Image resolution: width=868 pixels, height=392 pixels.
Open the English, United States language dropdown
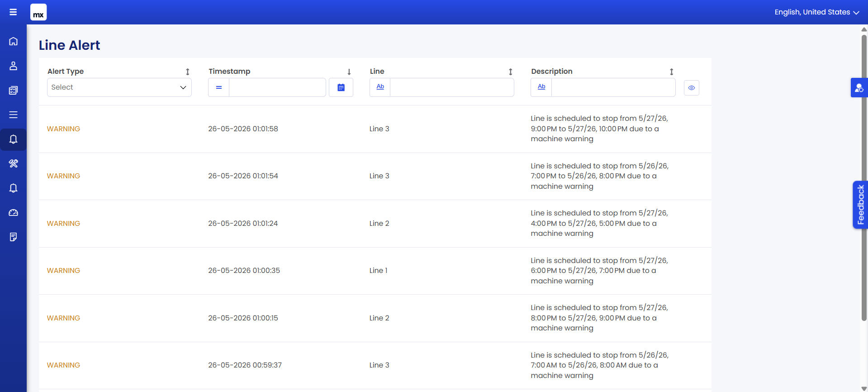816,12
